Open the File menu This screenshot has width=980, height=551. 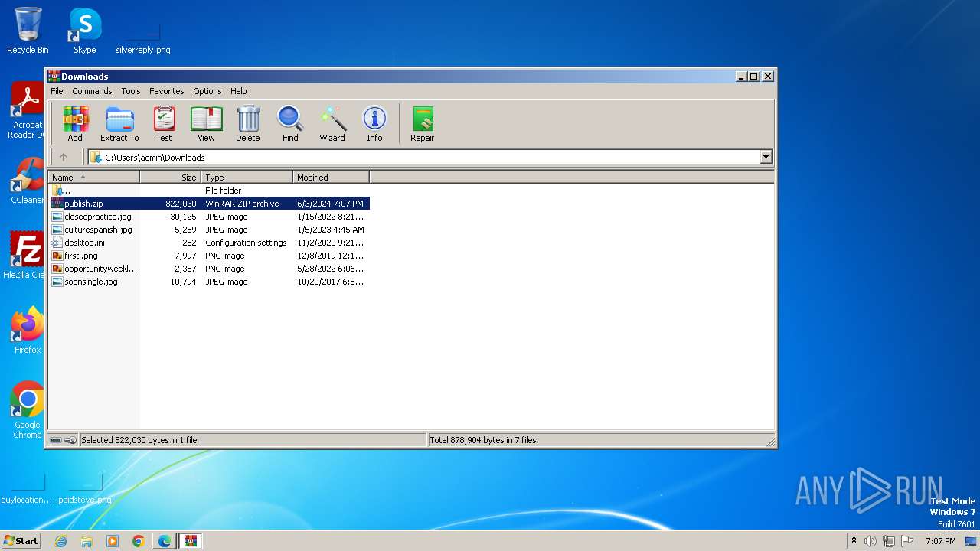click(57, 91)
